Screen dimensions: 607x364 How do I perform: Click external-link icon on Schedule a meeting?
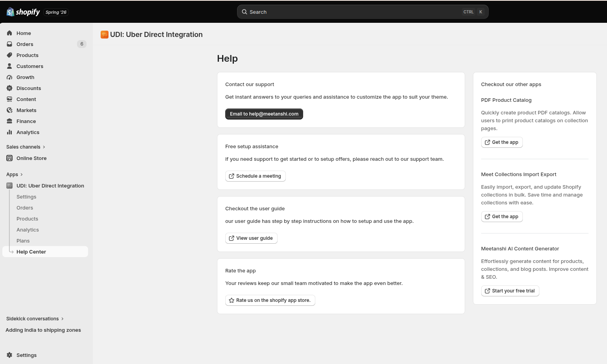tap(232, 176)
